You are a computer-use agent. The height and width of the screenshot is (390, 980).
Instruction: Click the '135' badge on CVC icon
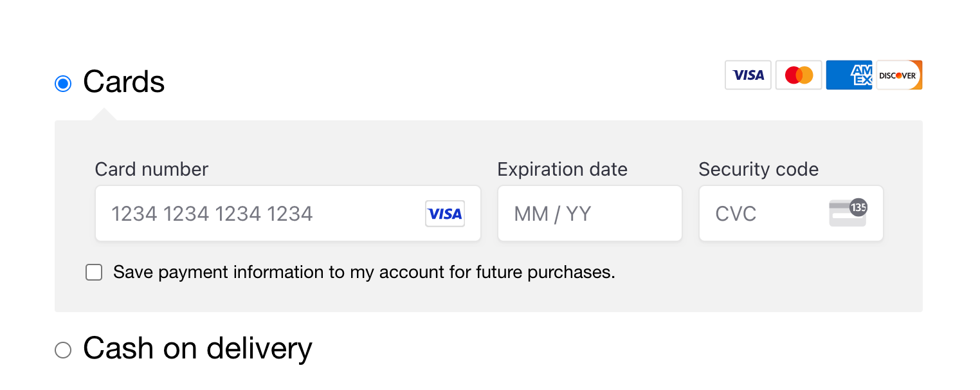(858, 207)
